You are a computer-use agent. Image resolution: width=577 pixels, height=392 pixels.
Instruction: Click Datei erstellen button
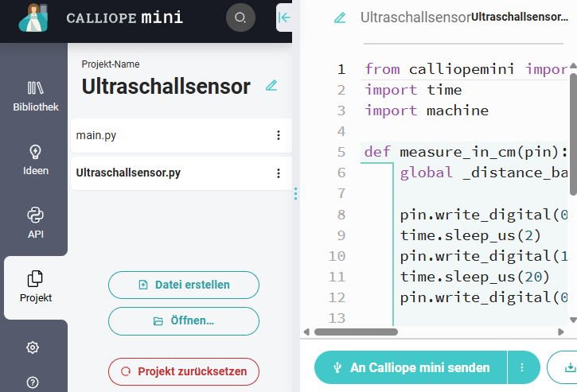[x=184, y=285]
